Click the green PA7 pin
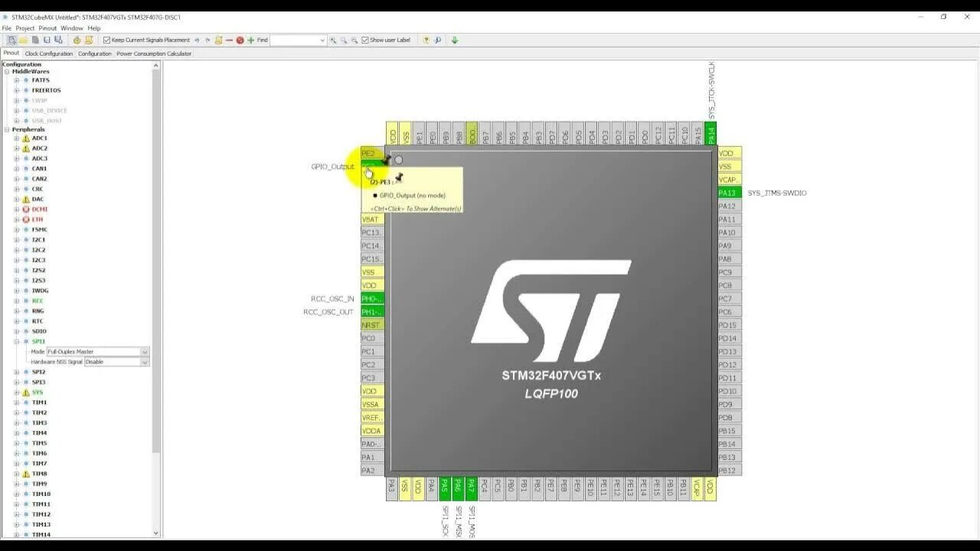 click(x=471, y=489)
